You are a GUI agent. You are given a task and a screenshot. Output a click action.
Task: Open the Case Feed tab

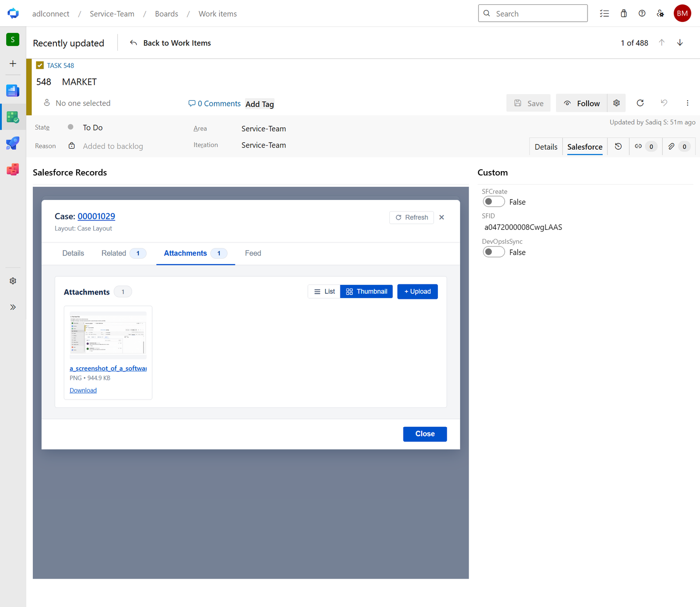point(253,253)
